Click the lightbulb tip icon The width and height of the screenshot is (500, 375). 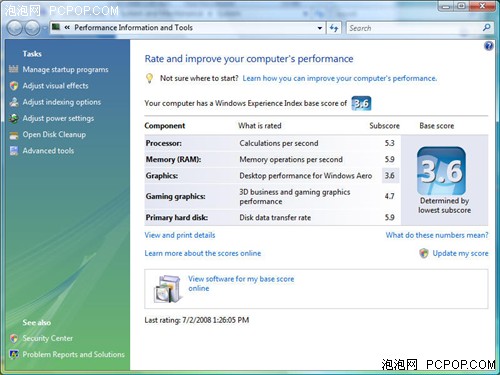[x=150, y=78]
